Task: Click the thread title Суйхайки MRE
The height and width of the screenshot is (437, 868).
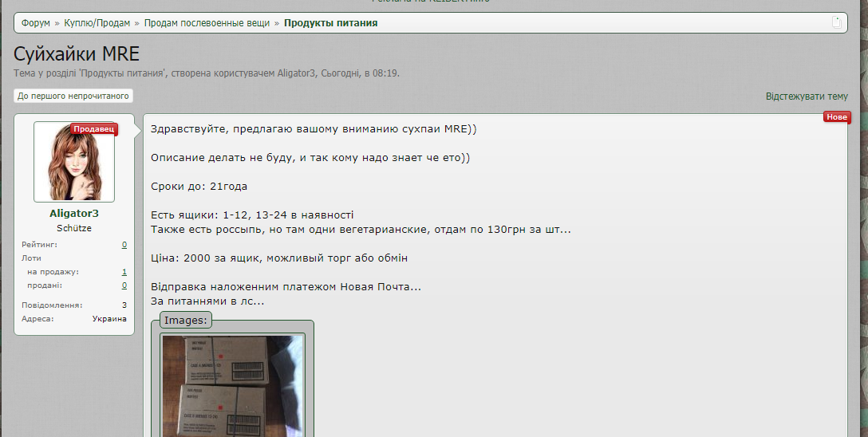Action: [x=77, y=53]
